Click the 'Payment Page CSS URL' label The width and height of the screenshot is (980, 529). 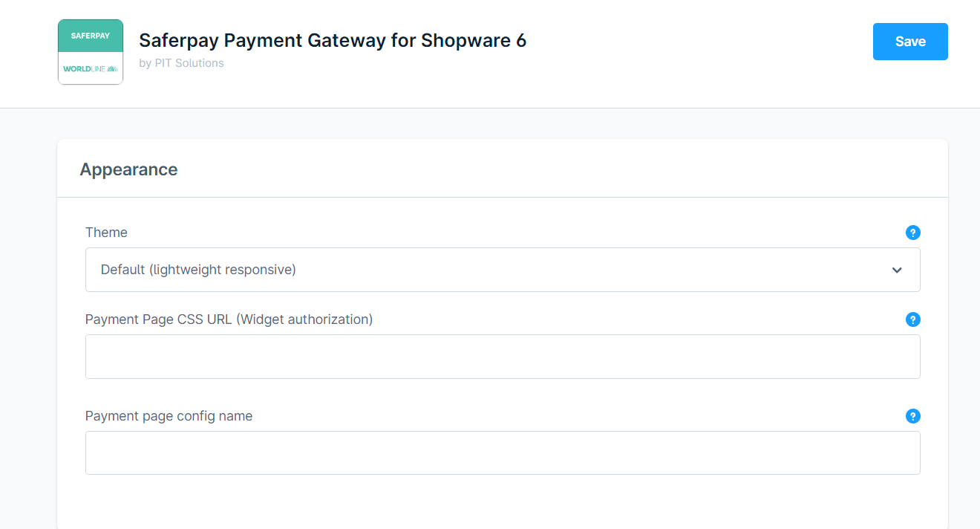tap(159, 319)
